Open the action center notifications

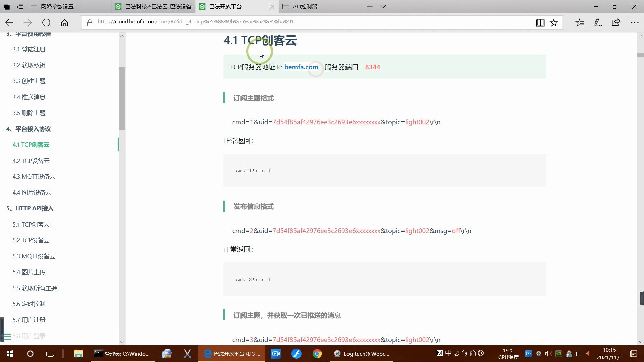[x=634, y=354]
